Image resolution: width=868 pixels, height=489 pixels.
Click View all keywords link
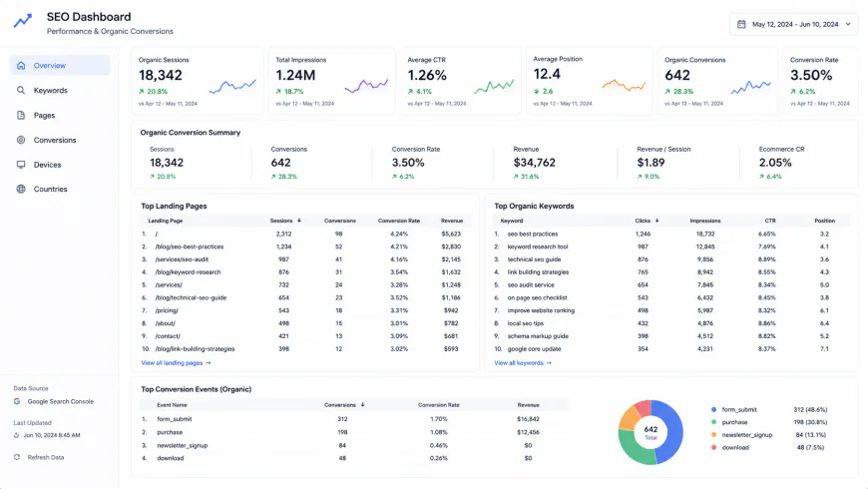tap(523, 362)
